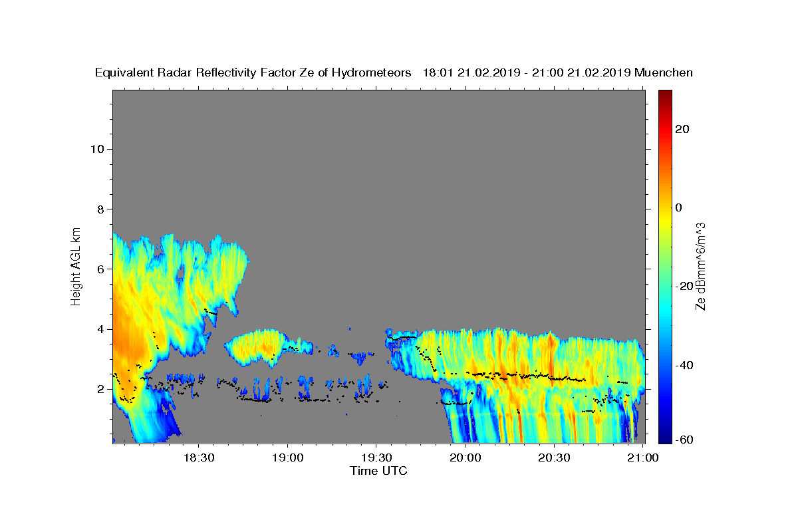Click the '20:30' time tick label
This screenshot has width=798, height=532.
pos(553,458)
